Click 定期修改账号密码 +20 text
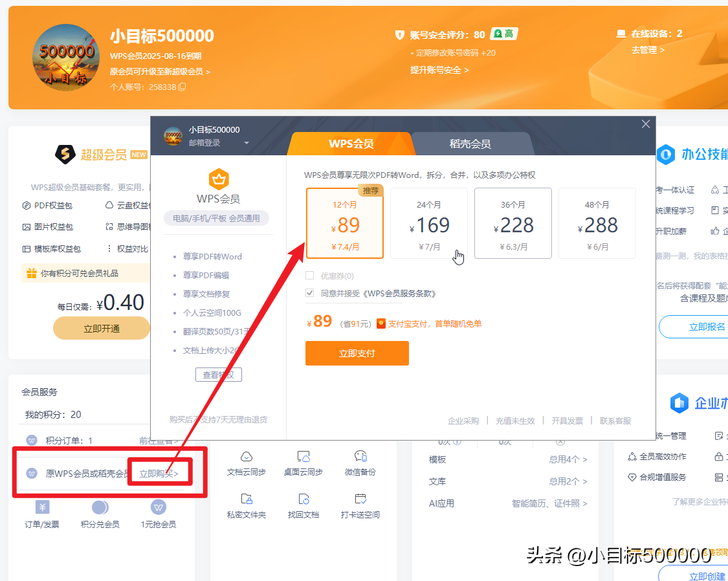The image size is (728, 581). point(456,53)
